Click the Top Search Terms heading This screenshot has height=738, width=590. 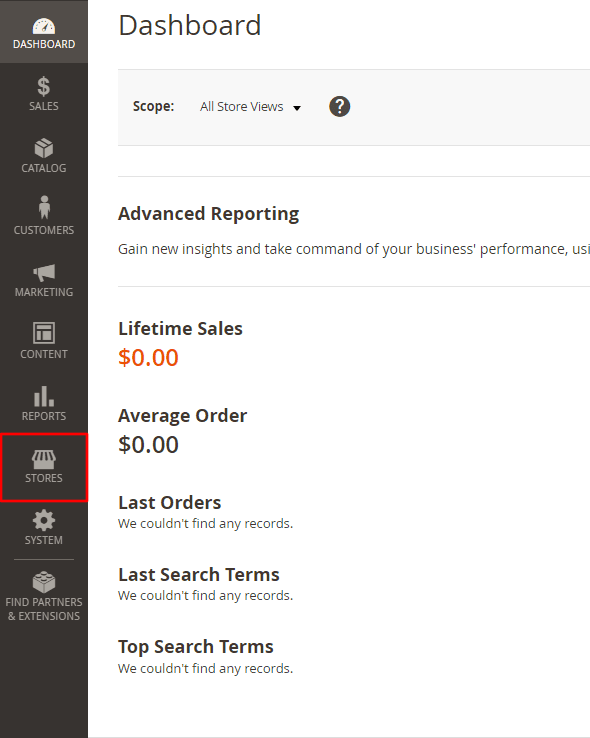[196, 647]
